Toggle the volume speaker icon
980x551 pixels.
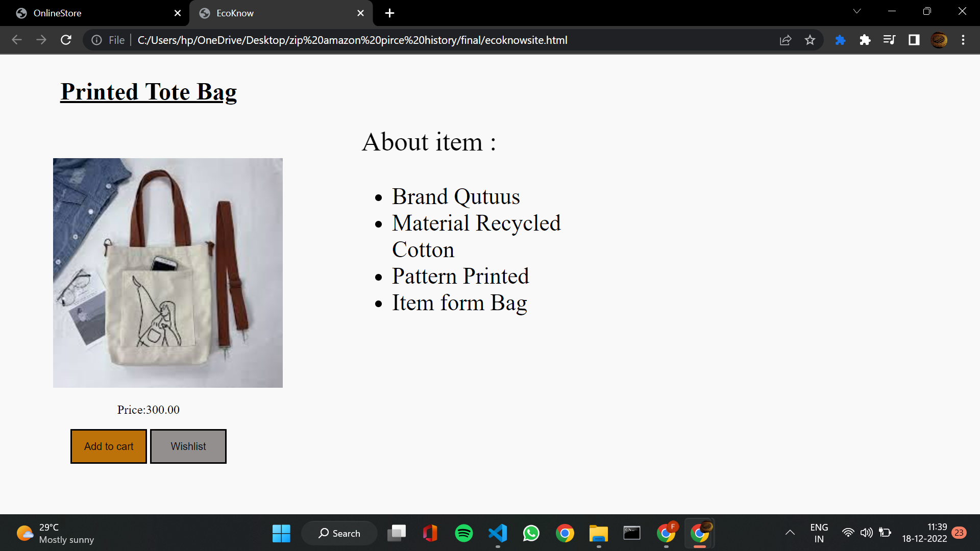[x=866, y=533]
